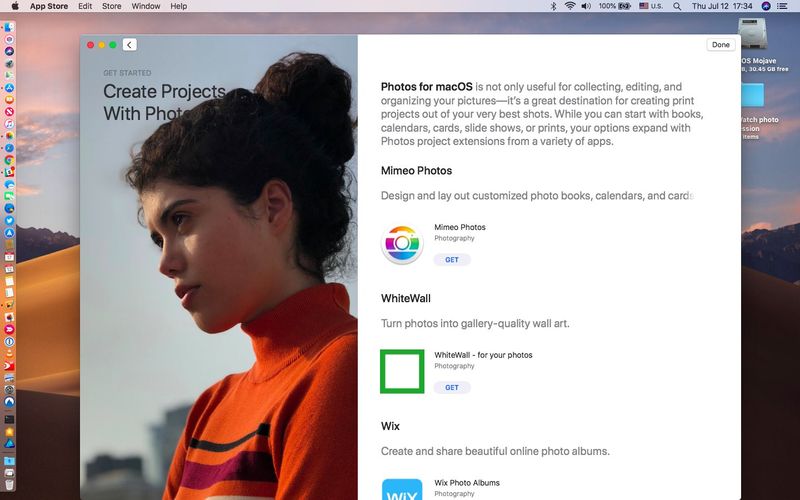
Task: Click the WhiteWall green square app icon
Action: pyautogui.click(x=402, y=371)
